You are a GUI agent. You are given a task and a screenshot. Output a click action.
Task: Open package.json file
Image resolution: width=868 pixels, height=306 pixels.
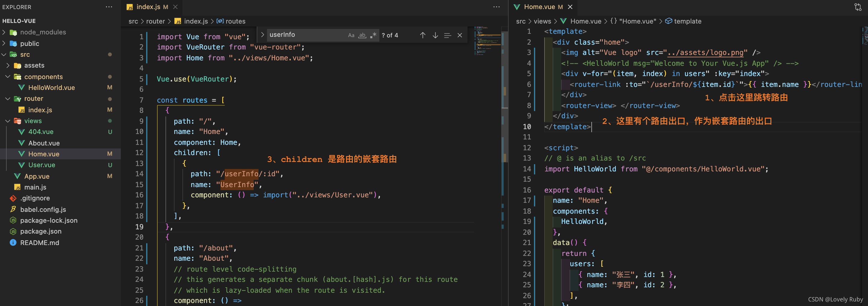pos(40,231)
